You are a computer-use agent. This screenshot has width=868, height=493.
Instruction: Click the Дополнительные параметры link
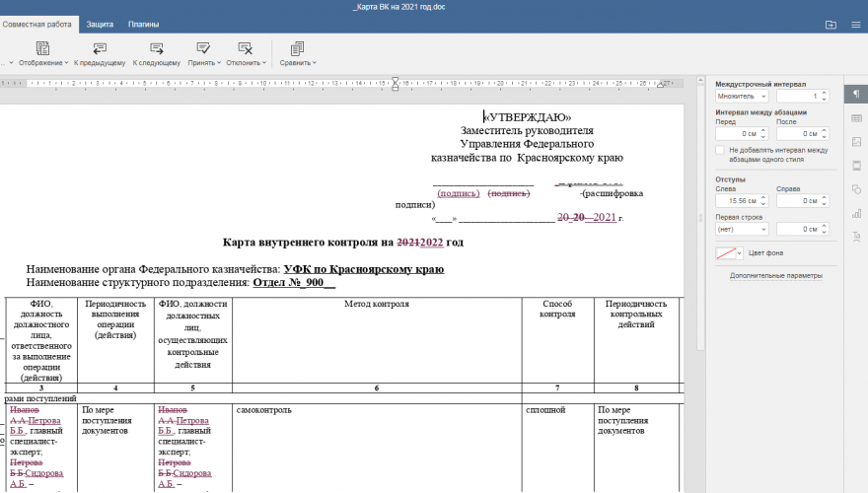tap(775, 276)
